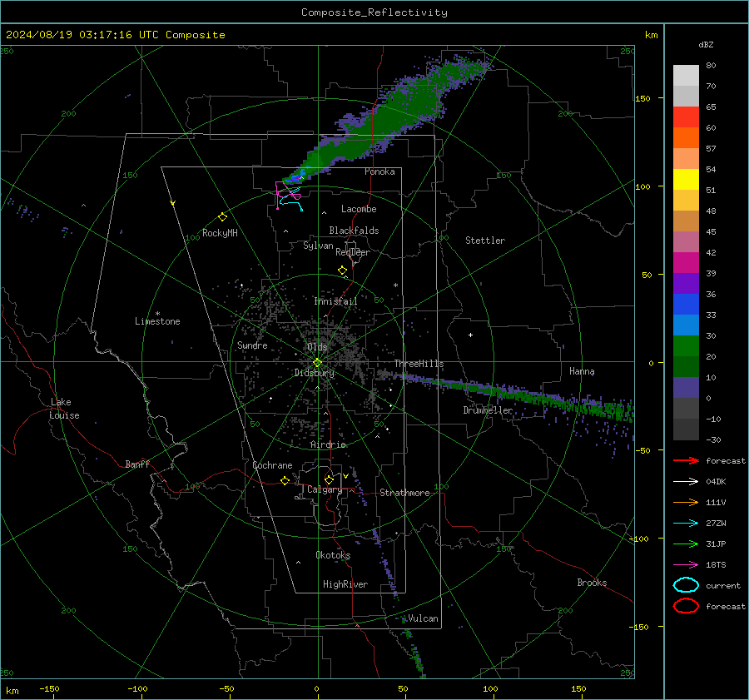The height and width of the screenshot is (700, 749).
Task: Click the Limestone label
Action: pos(157,321)
